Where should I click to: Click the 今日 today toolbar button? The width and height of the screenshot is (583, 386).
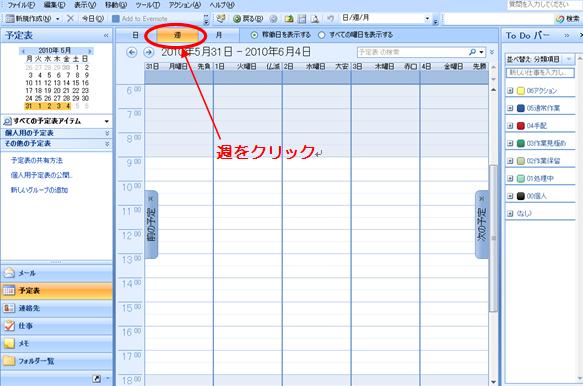[93, 19]
